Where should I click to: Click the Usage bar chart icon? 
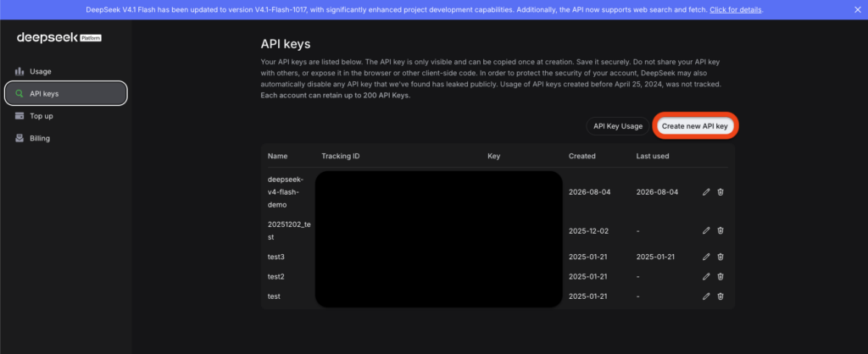coord(19,71)
